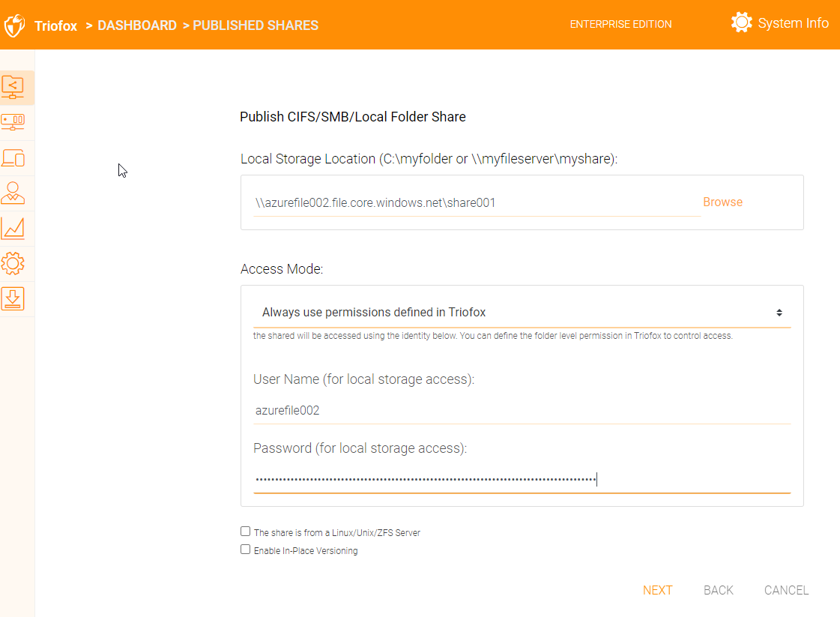Open the users sidebar icon

click(x=13, y=193)
